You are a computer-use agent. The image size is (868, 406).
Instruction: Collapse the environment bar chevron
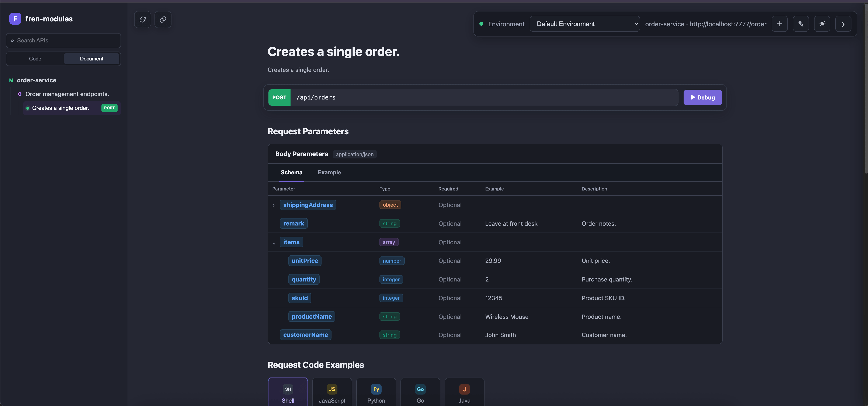click(843, 24)
